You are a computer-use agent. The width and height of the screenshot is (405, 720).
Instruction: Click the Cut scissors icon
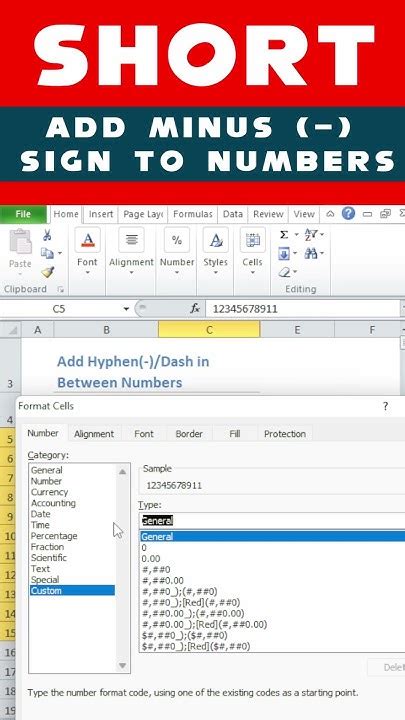coord(47,236)
